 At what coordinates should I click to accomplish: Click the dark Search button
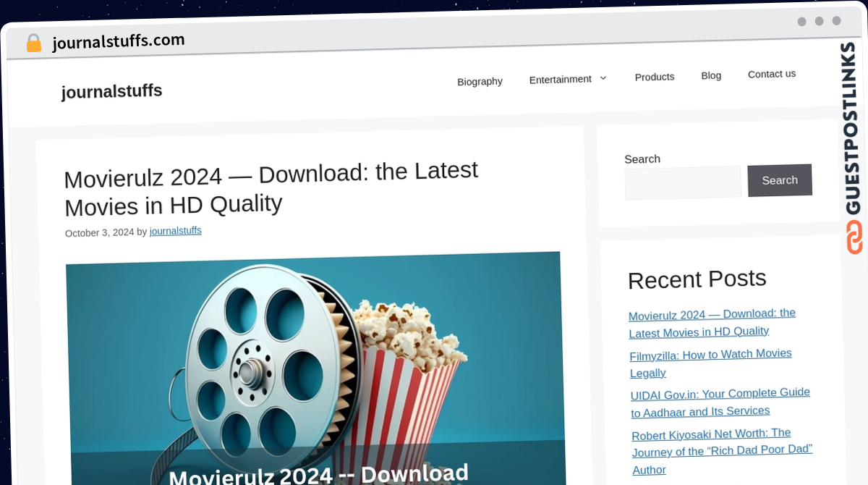[780, 180]
